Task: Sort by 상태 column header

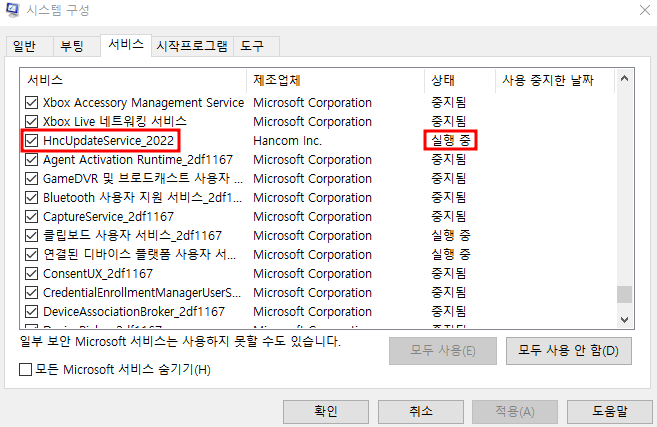Action: pos(460,80)
